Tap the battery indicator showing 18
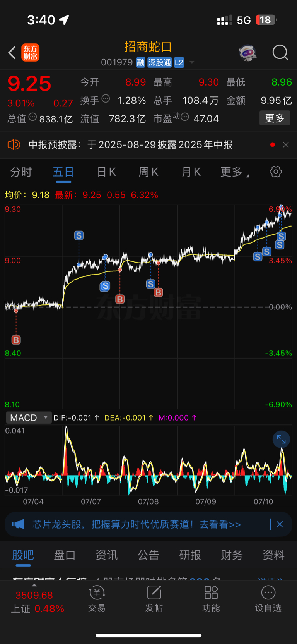 [266, 20]
